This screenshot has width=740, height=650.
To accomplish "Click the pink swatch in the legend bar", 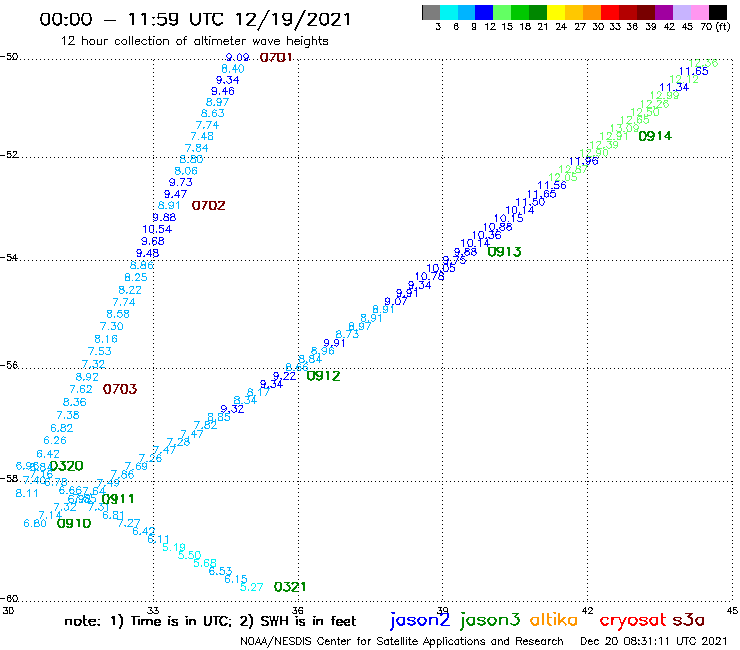I will click(x=699, y=12).
